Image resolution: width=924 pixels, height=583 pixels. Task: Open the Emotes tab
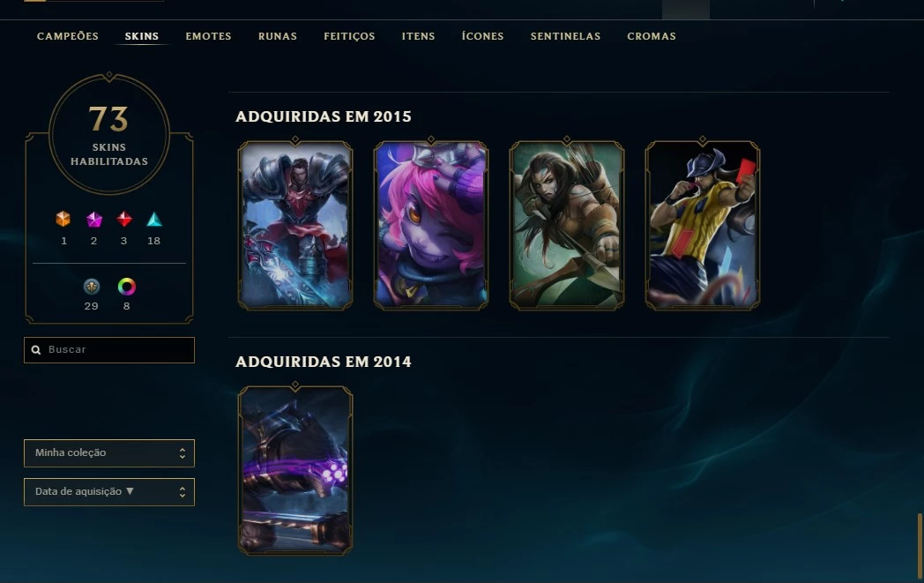click(209, 36)
